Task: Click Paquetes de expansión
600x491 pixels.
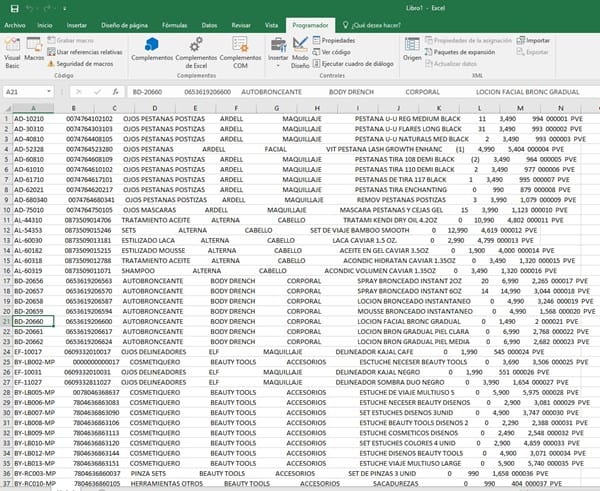Action: pyautogui.click(x=460, y=52)
